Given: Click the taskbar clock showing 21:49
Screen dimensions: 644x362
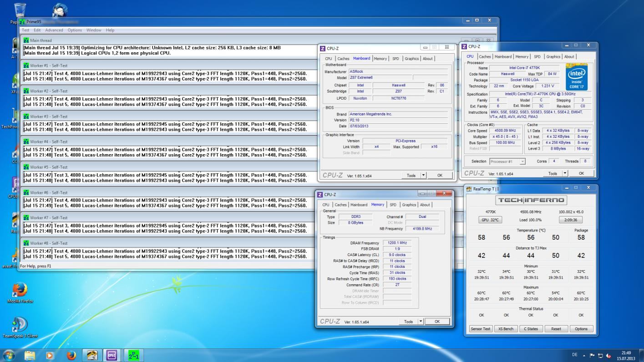Looking at the screenshot, I should point(626,355).
